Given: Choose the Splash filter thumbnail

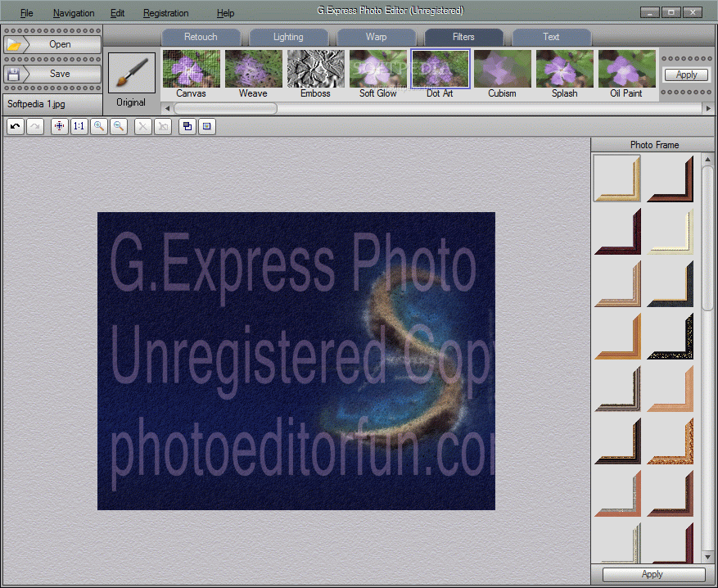Looking at the screenshot, I should [565, 69].
